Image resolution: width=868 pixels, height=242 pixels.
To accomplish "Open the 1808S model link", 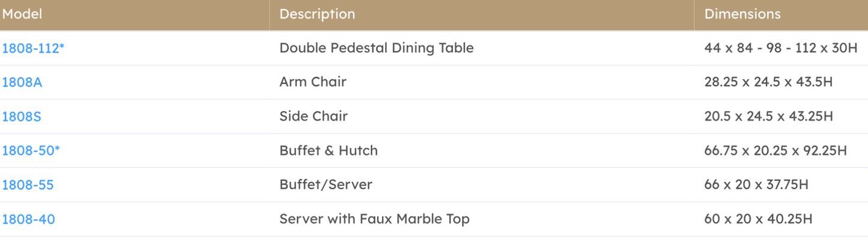I will 22,116.
